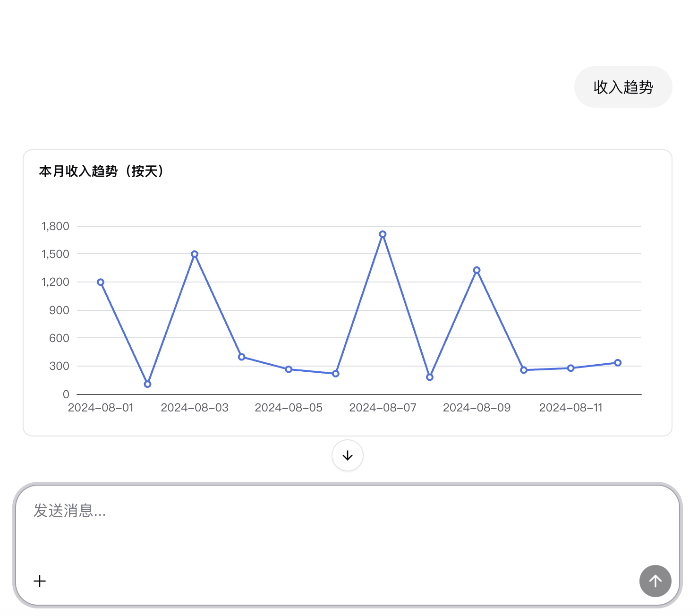Click the y-axis label 1,800

[55, 226]
